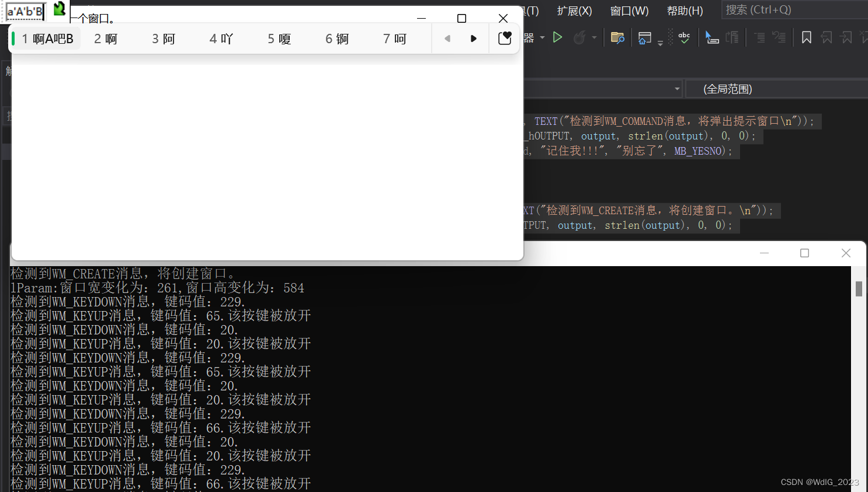
Task: Click console line 检测到WM_CREATE消息,将创建窗口
Action: click(x=123, y=274)
